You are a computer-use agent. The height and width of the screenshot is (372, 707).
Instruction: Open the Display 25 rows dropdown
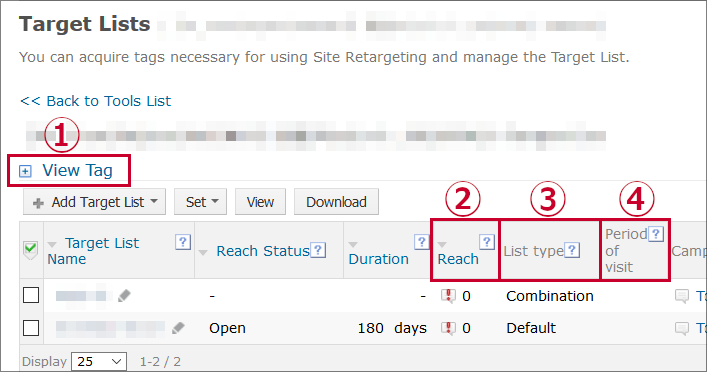[x=99, y=361]
